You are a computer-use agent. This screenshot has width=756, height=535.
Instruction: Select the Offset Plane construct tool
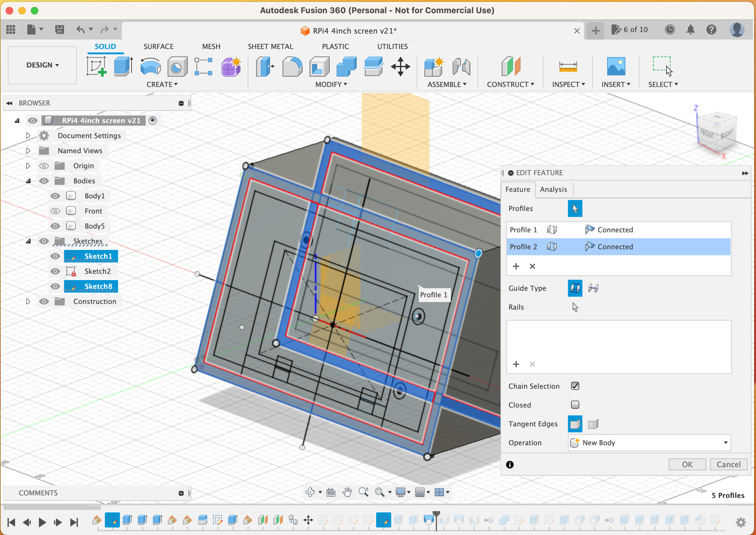(x=510, y=66)
